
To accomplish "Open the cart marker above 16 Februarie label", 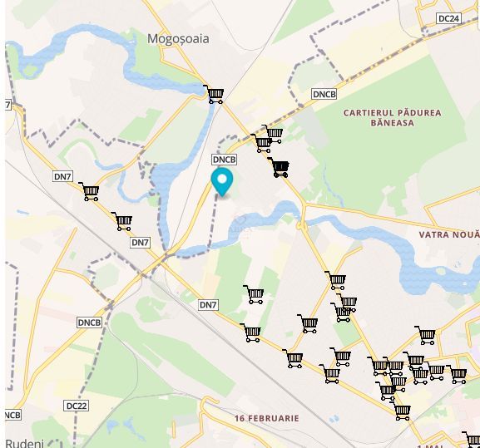I will click(x=294, y=359).
